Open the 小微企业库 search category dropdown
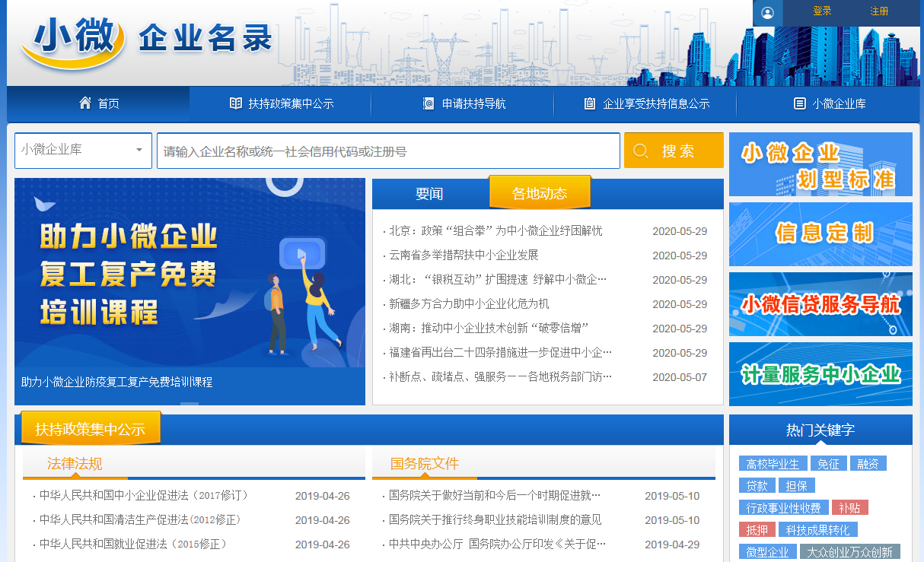The width and height of the screenshot is (924, 562). (83, 150)
